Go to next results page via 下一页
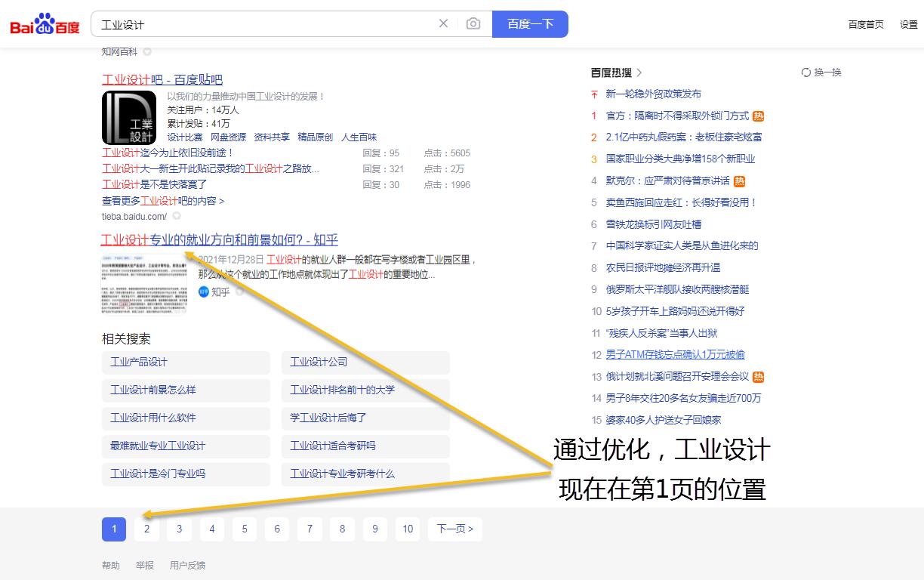Screen dimensions: 924x580 454,529
